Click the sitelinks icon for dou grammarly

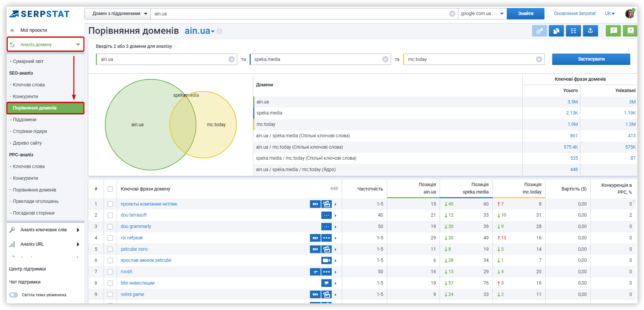click(327, 227)
